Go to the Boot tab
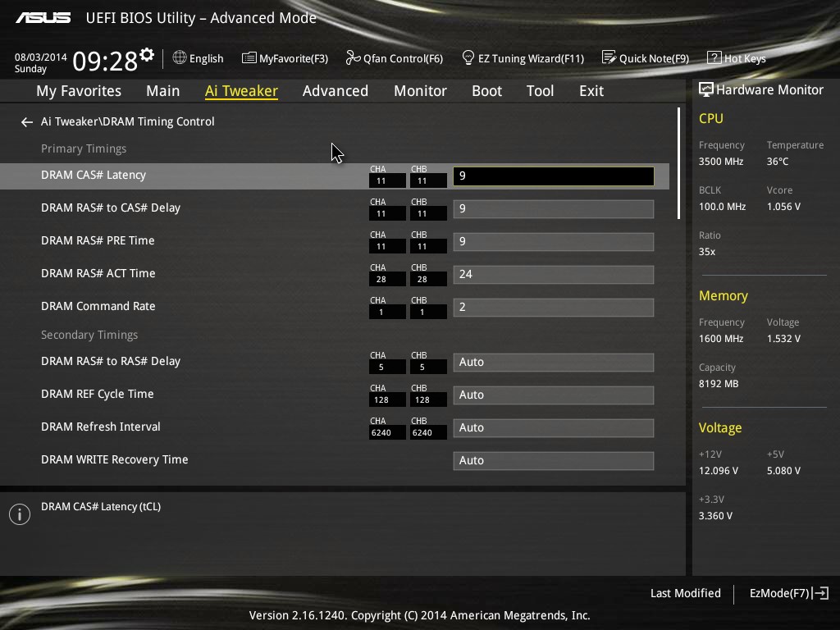Screen dimensions: 840x630 pyautogui.click(x=487, y=91)
